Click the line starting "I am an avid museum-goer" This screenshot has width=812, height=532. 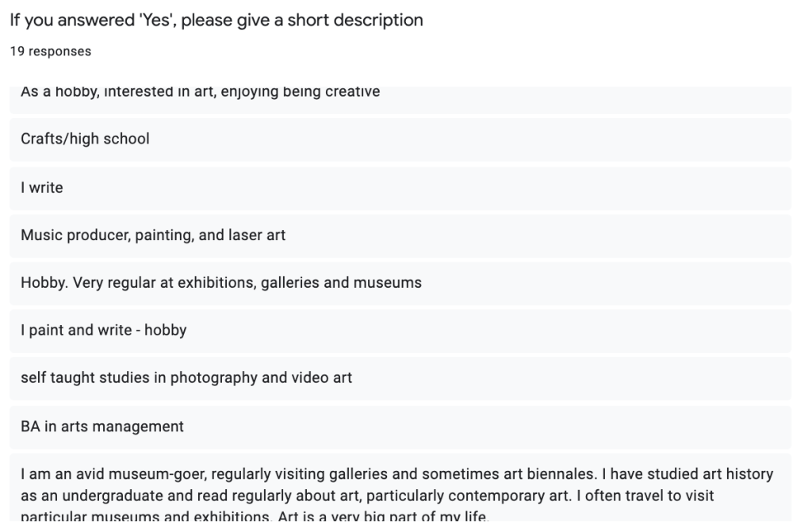click(x=396, y=474)
